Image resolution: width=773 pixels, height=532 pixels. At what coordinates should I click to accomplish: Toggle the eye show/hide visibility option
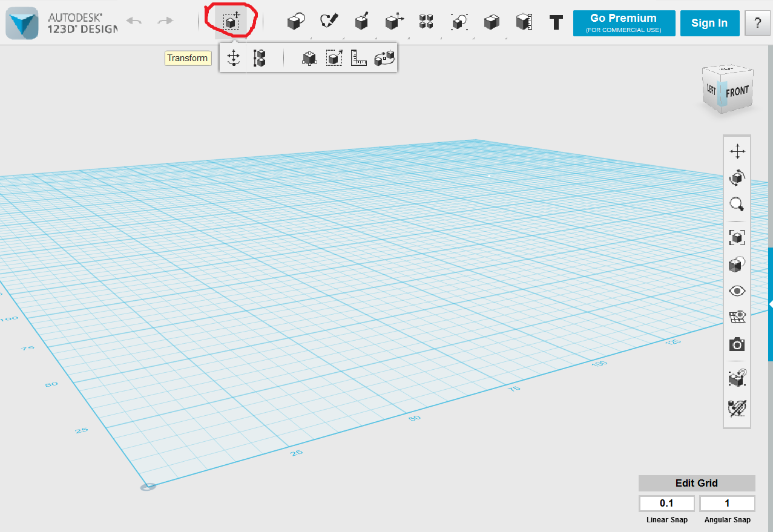coord(737,291)
